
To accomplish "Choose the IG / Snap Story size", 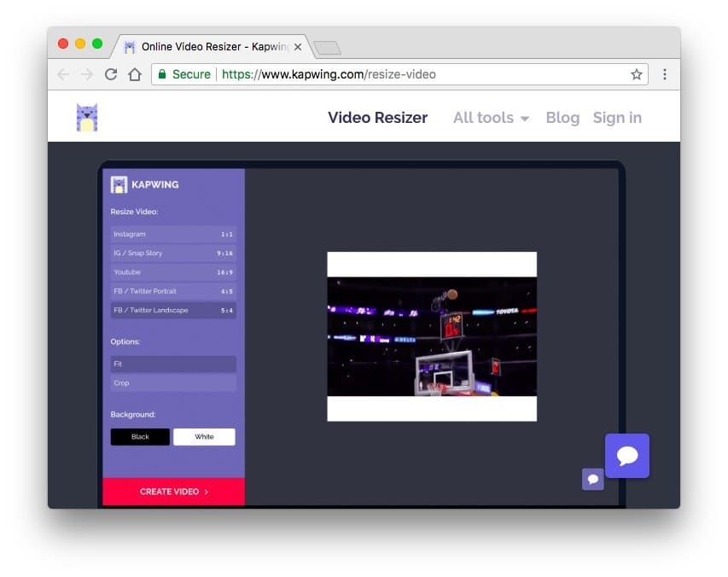I will [x=173, y=254].
